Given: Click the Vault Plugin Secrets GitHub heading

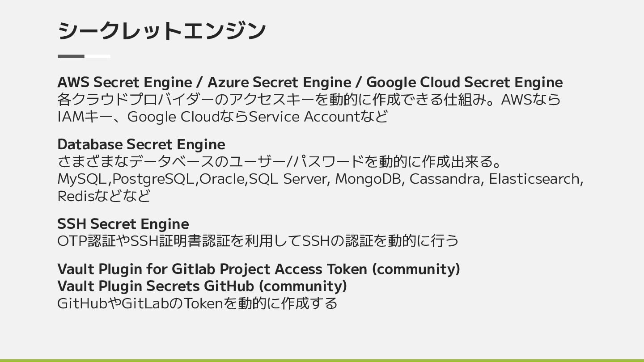Looking at the screenshot, I should point(202,286).
